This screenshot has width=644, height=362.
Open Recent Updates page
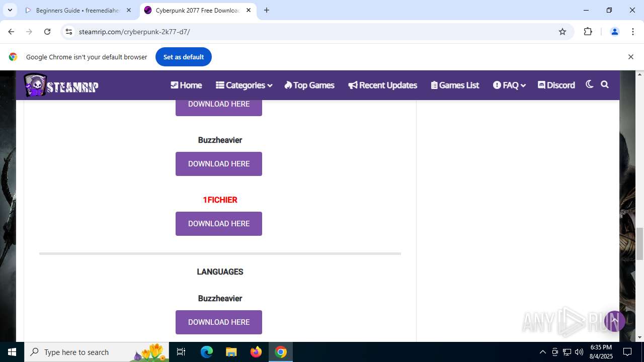pyautogui.click(x=382, y=85)
